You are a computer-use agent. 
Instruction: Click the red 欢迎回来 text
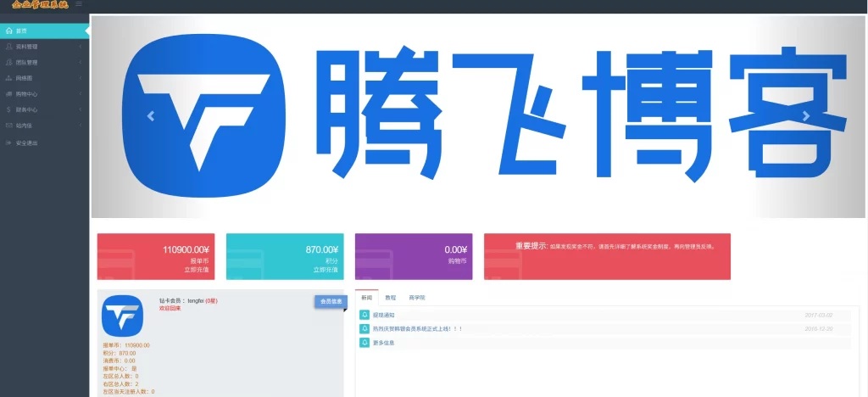(x=170, y=308)
